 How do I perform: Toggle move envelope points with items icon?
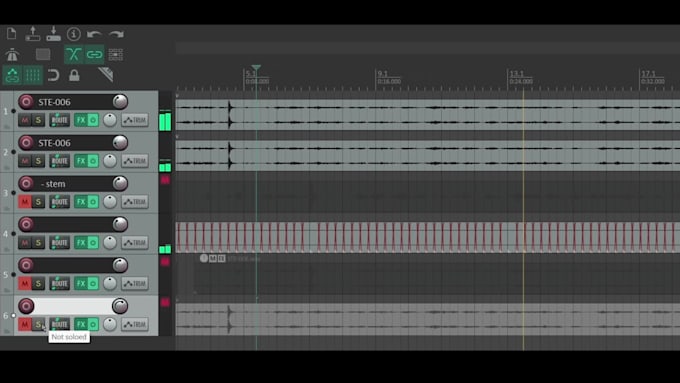12,75
